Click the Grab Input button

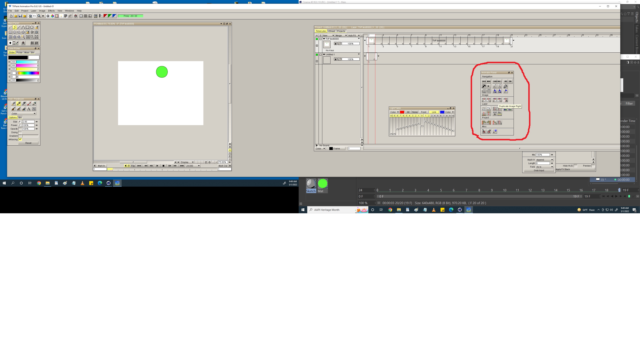click(539, 170)
